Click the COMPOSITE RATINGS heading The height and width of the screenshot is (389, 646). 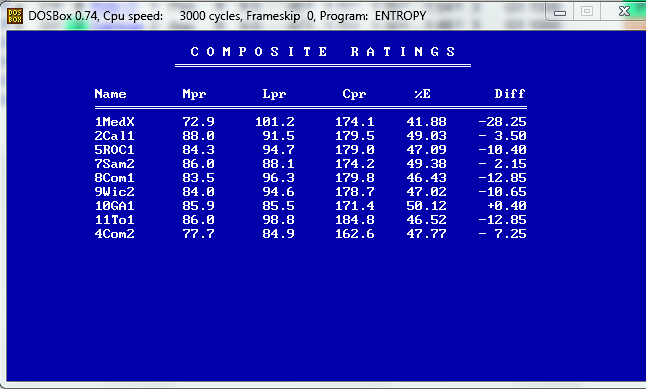(x=323, y=52)
